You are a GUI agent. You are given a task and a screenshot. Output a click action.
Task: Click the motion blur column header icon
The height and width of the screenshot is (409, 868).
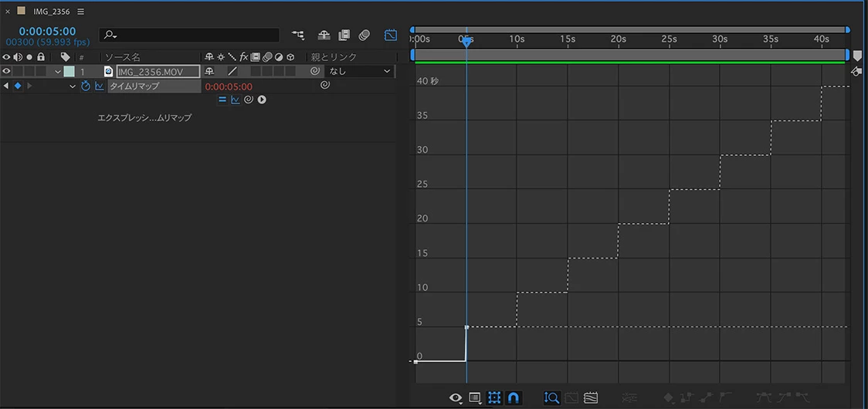coord(267,56)
